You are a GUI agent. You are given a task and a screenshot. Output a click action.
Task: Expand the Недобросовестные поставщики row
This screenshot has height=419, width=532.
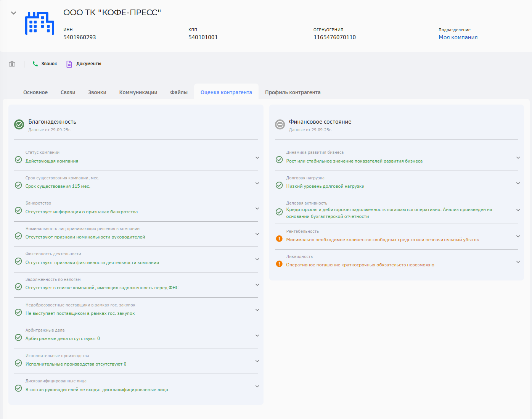tap(257, 310)
